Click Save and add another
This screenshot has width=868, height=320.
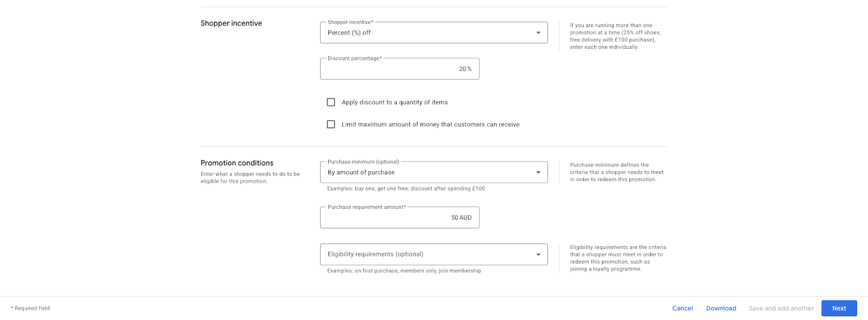coord(781,308)
